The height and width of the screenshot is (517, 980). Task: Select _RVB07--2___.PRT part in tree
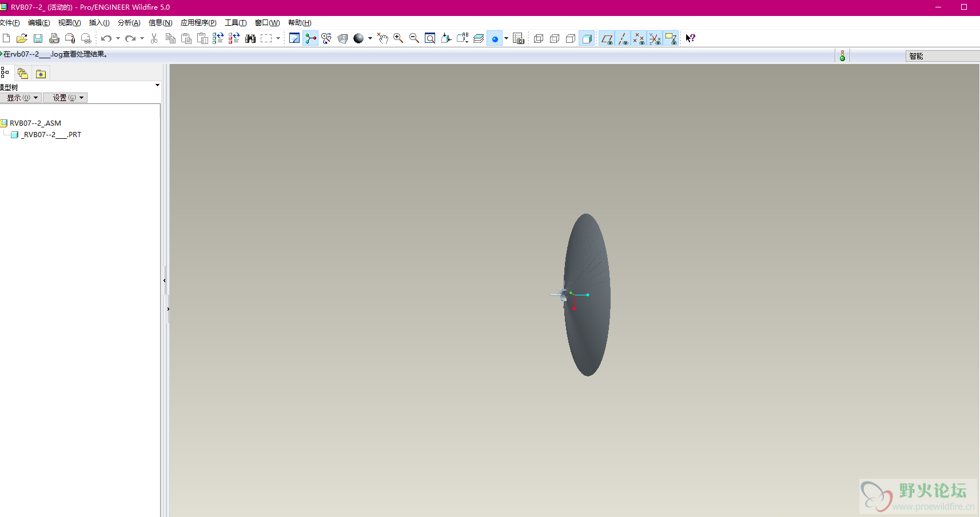click(x=51, y=135)
